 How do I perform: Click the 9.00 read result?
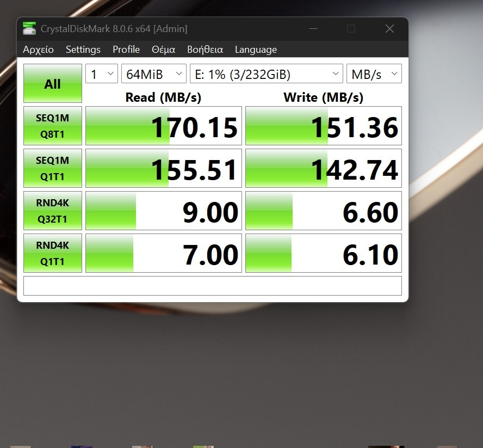164,211
